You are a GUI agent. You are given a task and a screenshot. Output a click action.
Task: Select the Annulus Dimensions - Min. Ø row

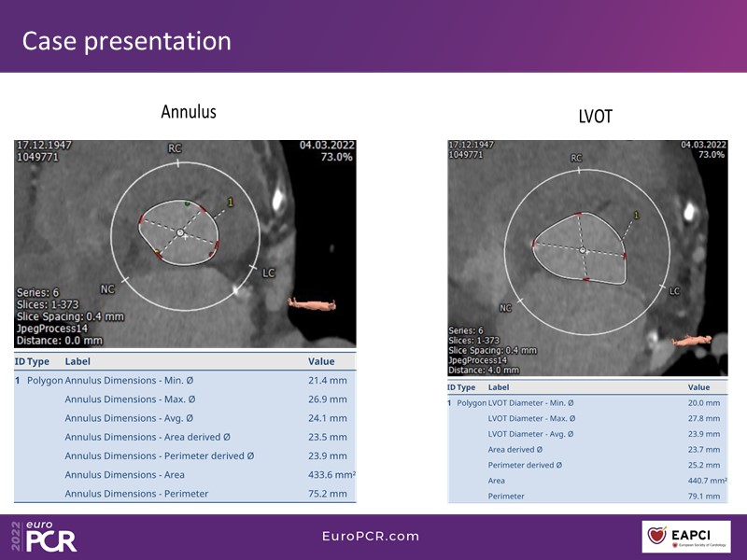(x=185, y=381)
